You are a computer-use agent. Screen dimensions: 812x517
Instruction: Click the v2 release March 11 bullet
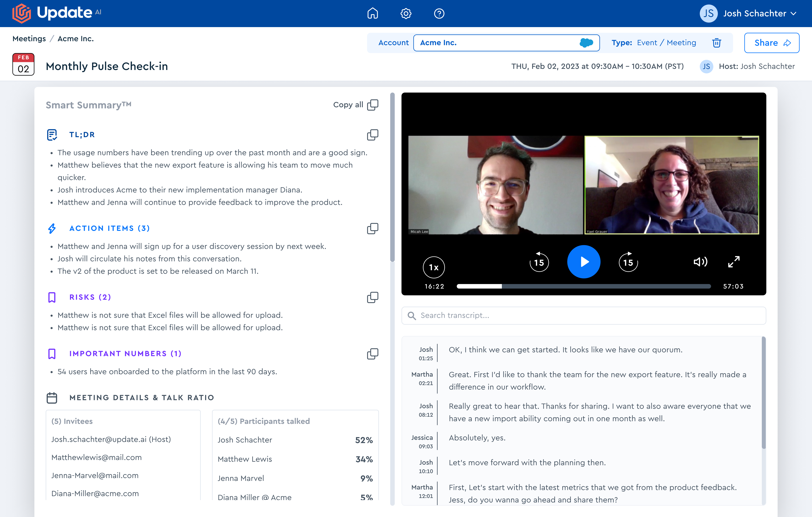coord(158,271)
